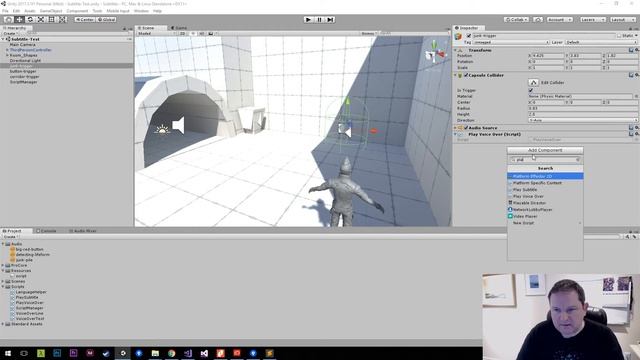Select New Script from search results
640x360 pixels.
[545, 223]
